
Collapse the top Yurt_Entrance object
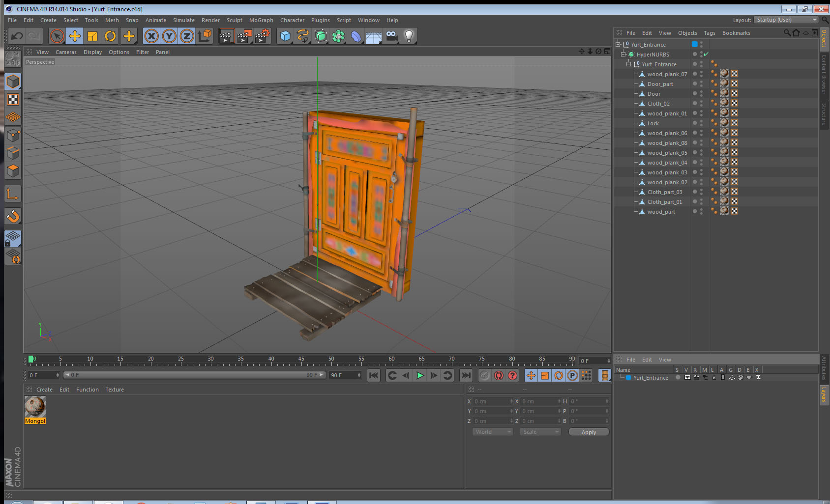point(618,44)
